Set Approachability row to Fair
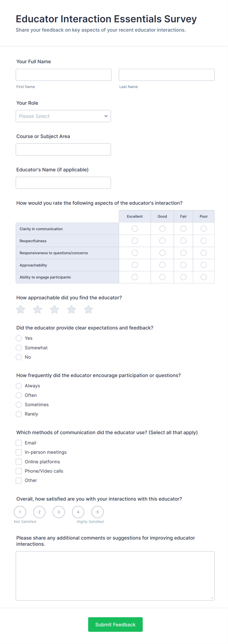The width and height of the screenshot is (228, 644). point(183,265)
